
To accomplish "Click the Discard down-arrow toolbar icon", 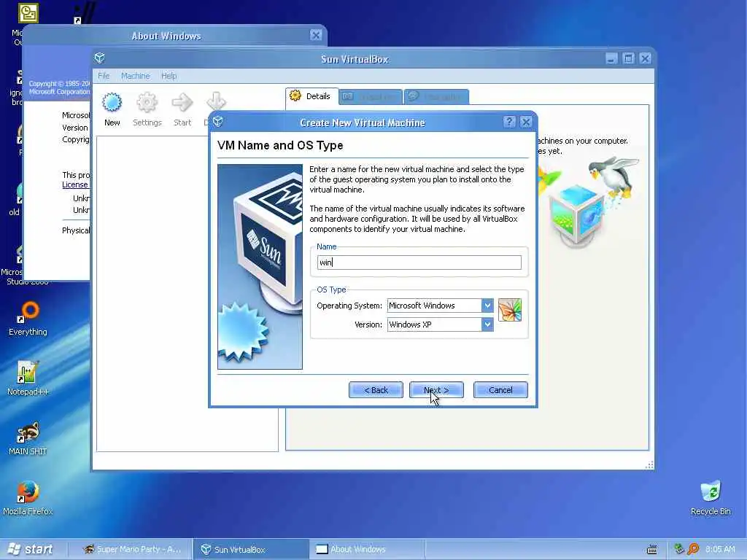I will click(216, 101).
